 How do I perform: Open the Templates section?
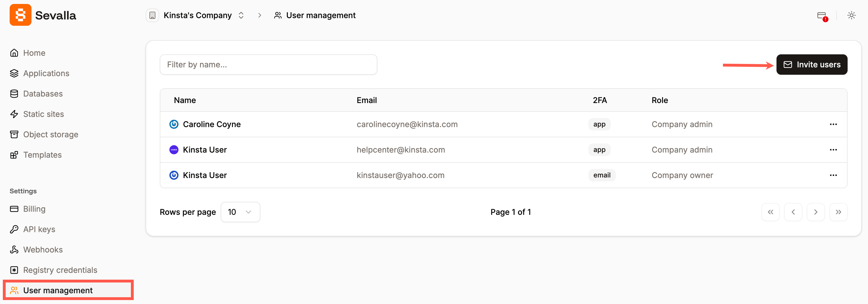pos(42,155)
